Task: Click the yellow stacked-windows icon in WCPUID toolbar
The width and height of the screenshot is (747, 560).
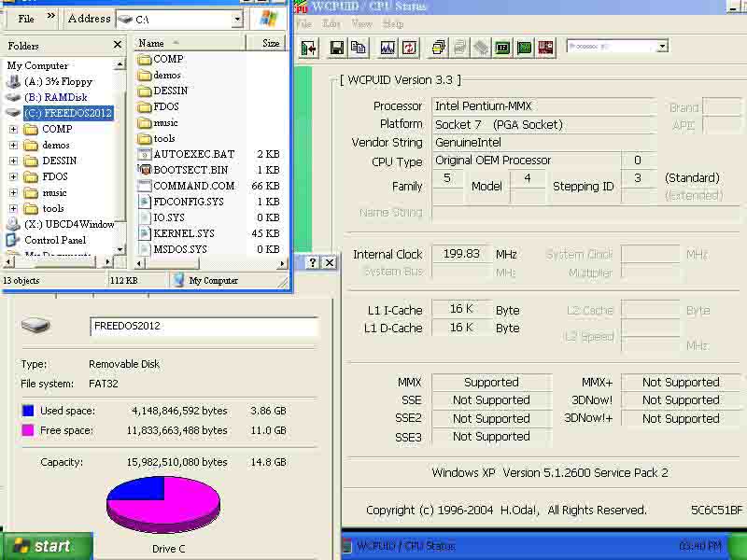Action: (438, 48)
